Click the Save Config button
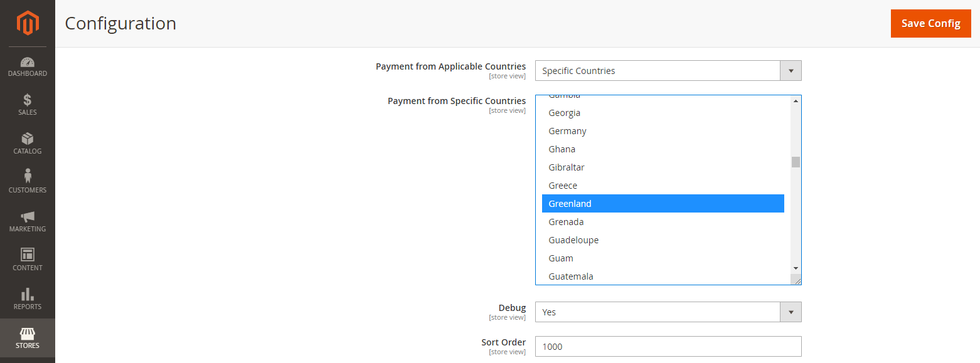This screenshot has width=980, height=363. click(930, 23)
